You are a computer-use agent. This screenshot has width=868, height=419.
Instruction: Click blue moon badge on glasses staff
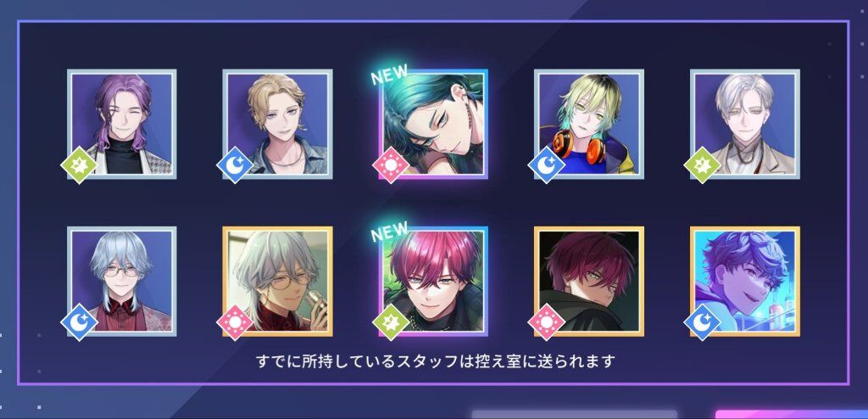point(79,322)
